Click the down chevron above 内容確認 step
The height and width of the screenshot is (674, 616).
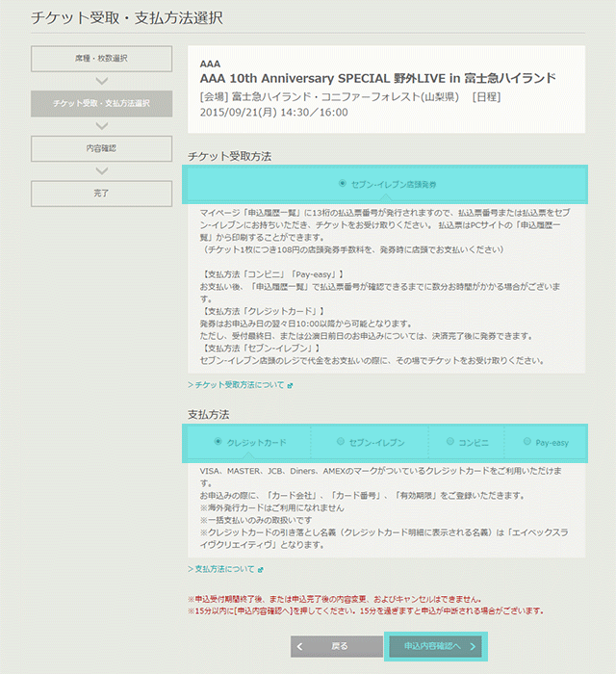click(x=102, y=125)
